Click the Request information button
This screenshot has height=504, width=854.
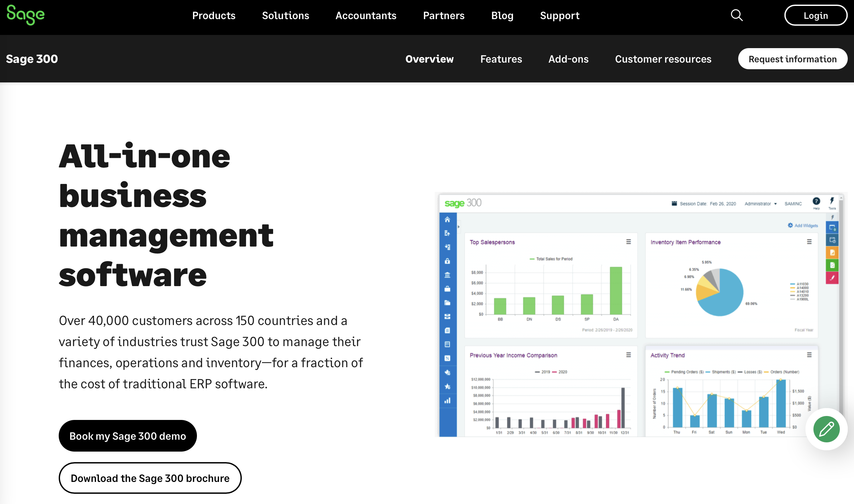pos(793,59)
